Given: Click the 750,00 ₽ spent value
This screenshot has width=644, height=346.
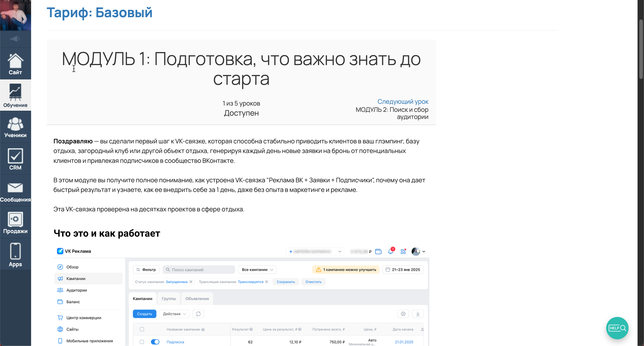Looking at the screenshot, I should 337,342.
